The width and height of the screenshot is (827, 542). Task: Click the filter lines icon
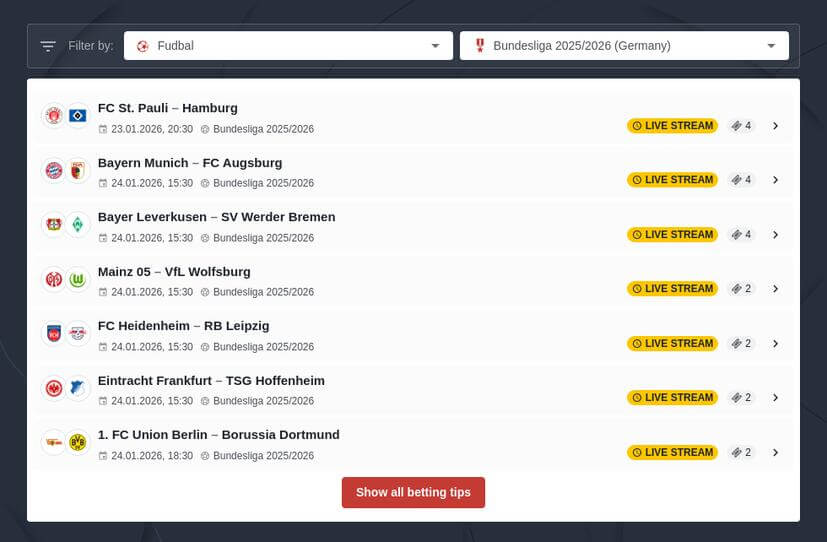tap(48, 46)
